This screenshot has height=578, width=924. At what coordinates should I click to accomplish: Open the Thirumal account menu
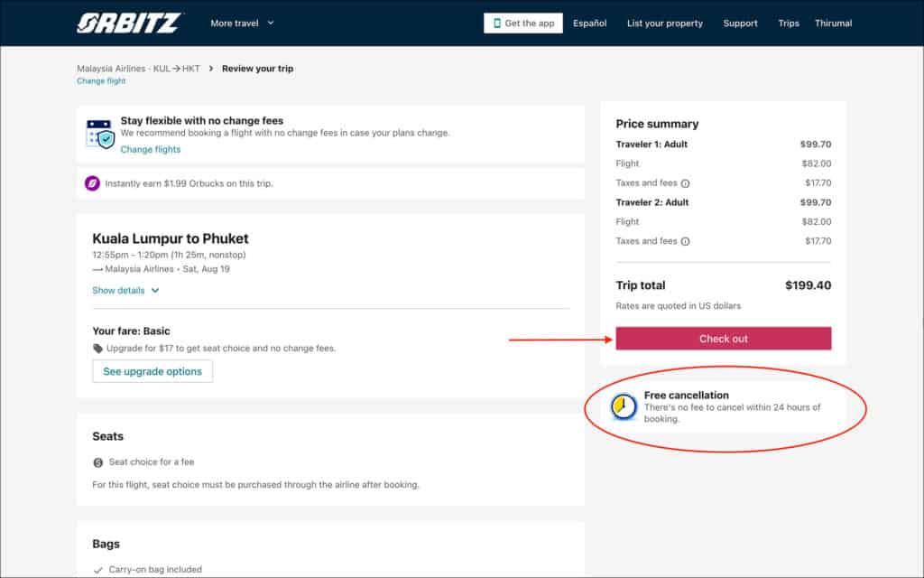pos(833,23)
